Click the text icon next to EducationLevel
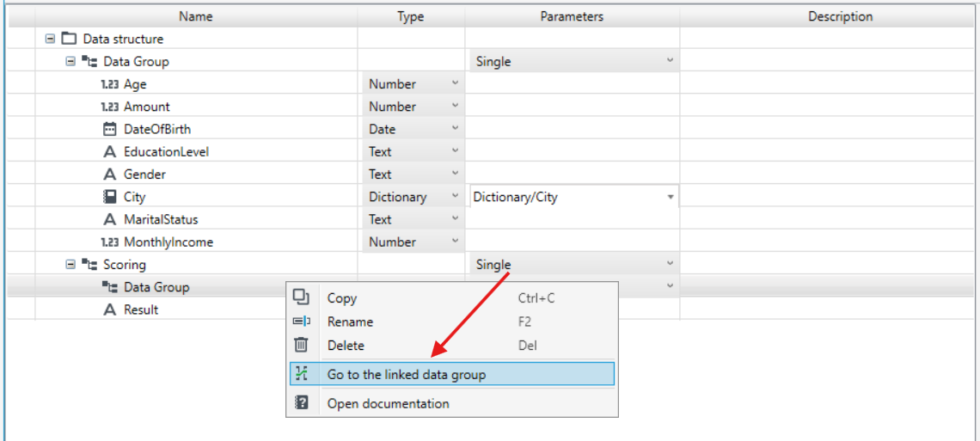Viewport: 980px width, 441px height. click(x=110, y=152)
